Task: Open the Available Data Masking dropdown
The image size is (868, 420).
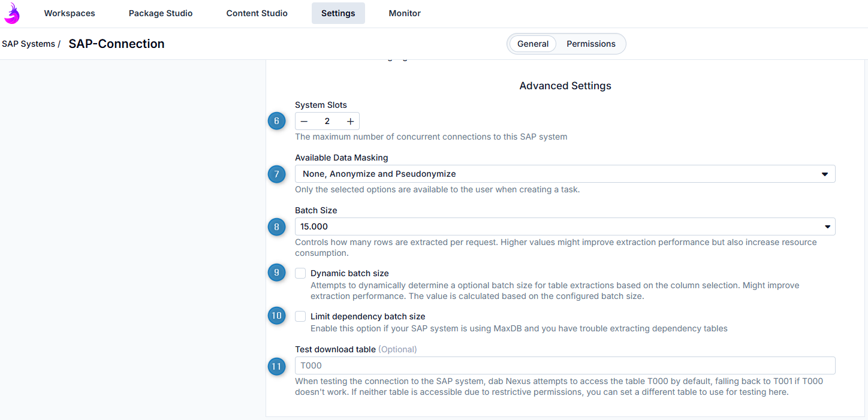Action: 565,174
